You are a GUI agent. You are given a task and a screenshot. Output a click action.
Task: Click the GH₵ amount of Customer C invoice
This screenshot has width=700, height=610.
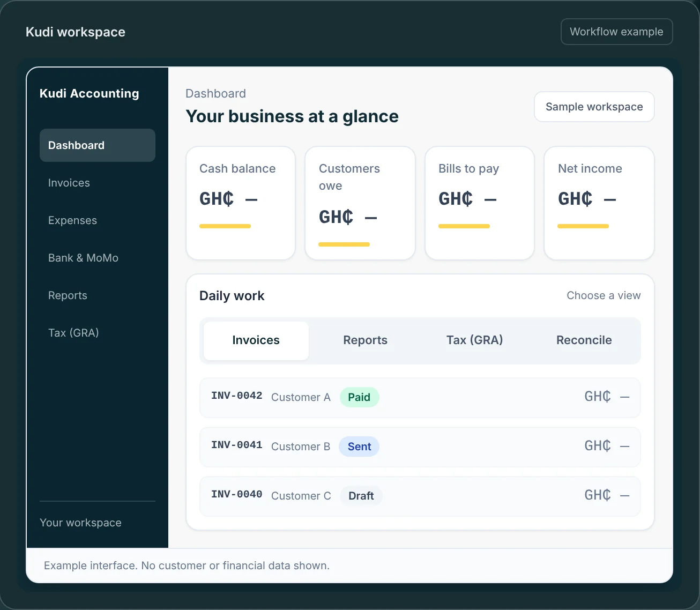(x=607, y=495)
